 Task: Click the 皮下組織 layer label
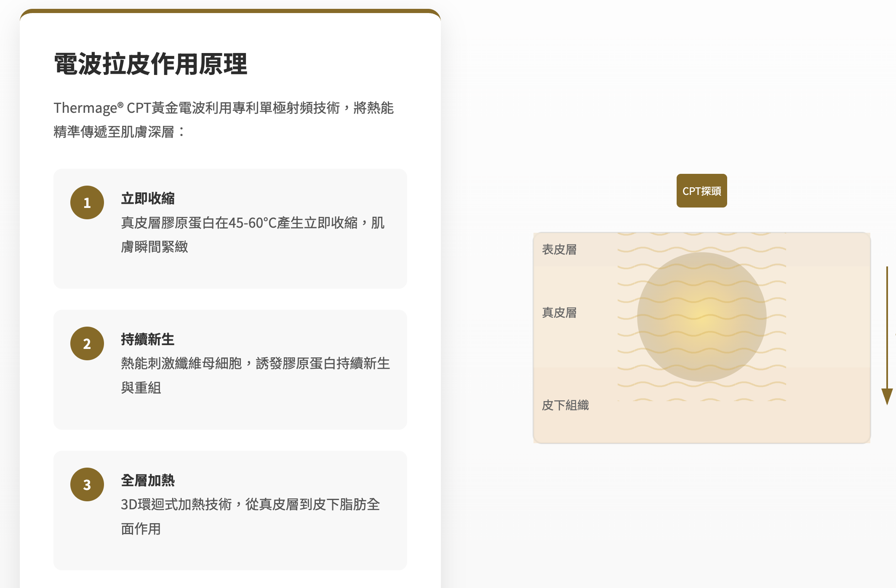tap(565, 405)
